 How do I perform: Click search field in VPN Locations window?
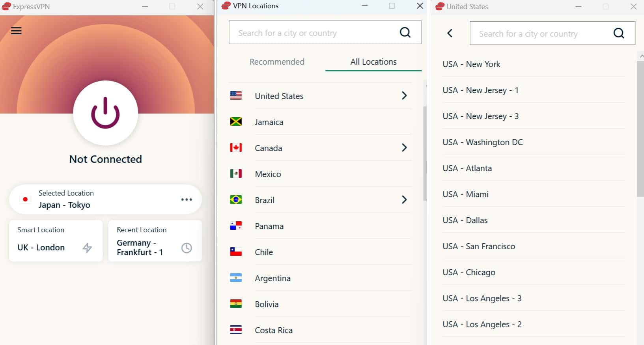tap(325, 32)
